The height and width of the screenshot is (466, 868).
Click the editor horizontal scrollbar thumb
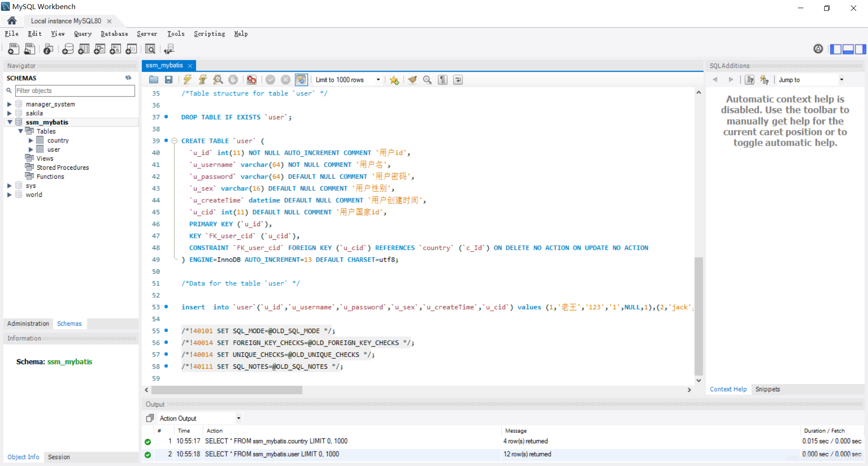[x=227, y=390]
